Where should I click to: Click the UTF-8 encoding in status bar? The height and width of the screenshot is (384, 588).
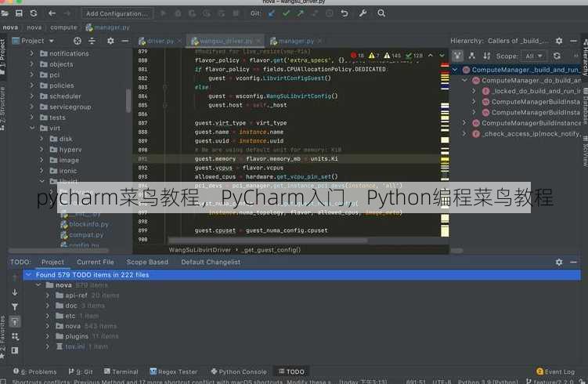[442, 382]
